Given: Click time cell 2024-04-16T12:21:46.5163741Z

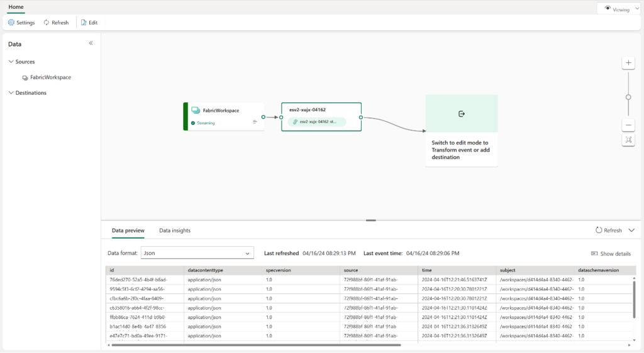Looking at the screenshot, I should pos(457,280).
